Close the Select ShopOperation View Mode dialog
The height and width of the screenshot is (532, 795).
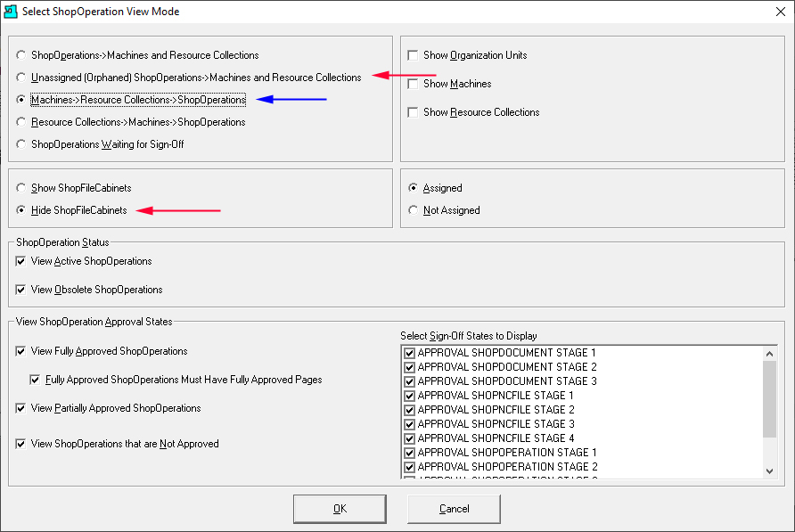(x=781, y=12)
